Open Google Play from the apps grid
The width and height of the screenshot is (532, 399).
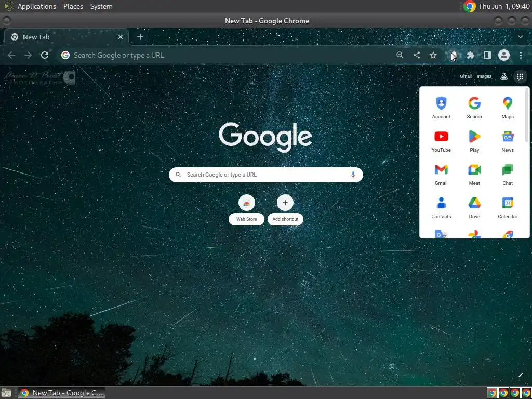[x=474, y=141]
